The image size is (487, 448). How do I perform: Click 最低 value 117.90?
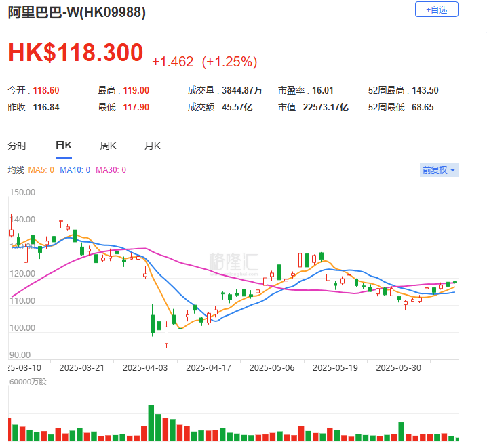coord(136,107)
